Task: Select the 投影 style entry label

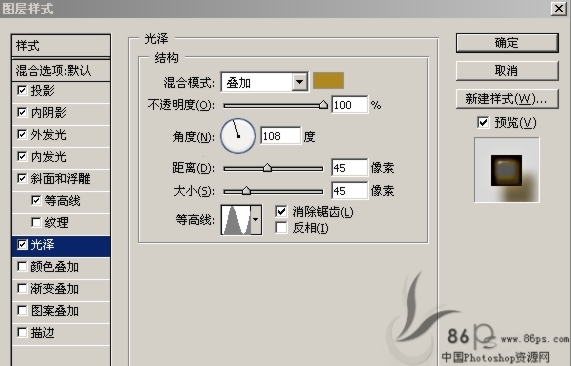Action: point(43,91)
